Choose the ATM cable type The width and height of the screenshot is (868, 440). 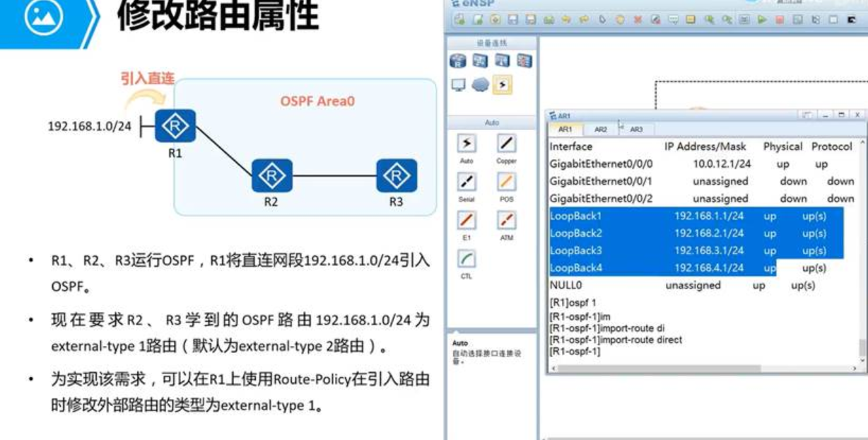pos(506,221)
